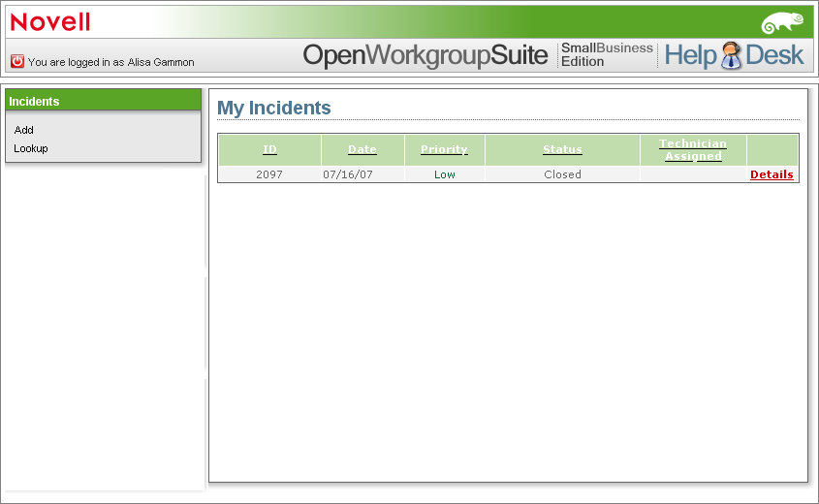This screenshot has height=504, width=819.
Task: Click the Help Desk technician headset icon
Action: tap(731, 55)
